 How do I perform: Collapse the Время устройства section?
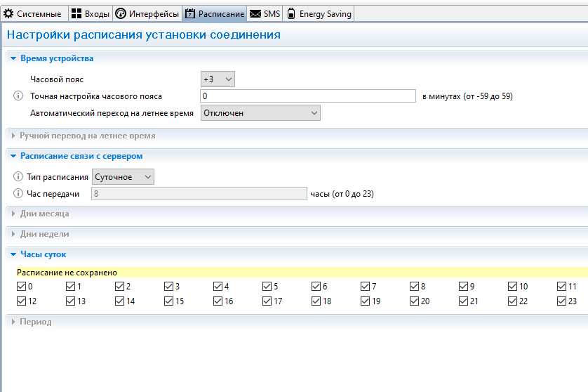13,58
